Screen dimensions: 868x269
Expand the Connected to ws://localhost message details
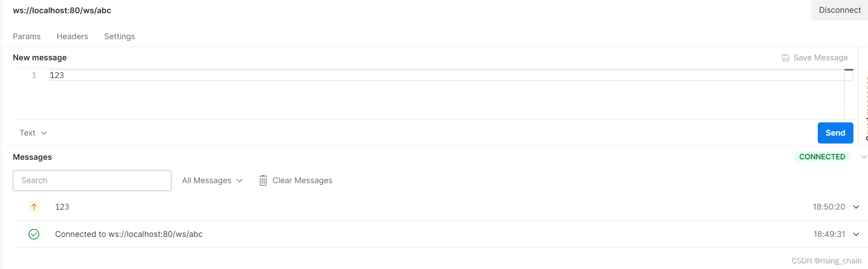coord(856,234)
